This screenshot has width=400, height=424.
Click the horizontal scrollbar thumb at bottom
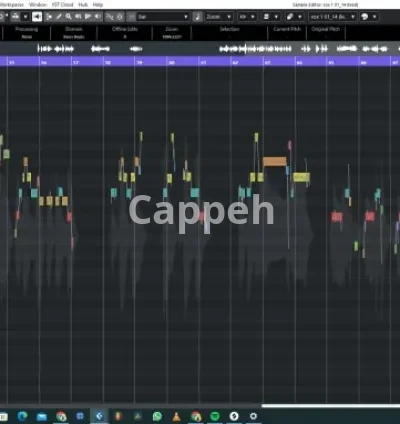coord(331,406)
